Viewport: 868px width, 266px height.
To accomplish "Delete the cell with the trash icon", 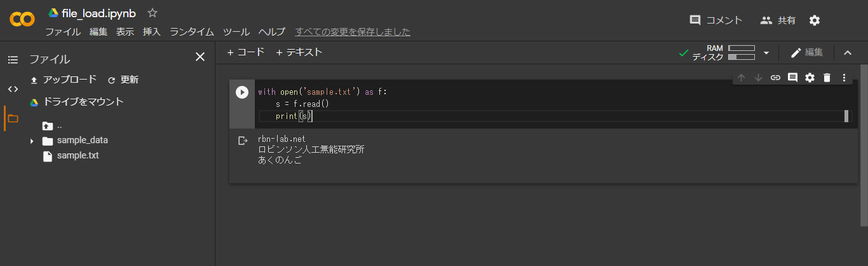I will 827,78.
